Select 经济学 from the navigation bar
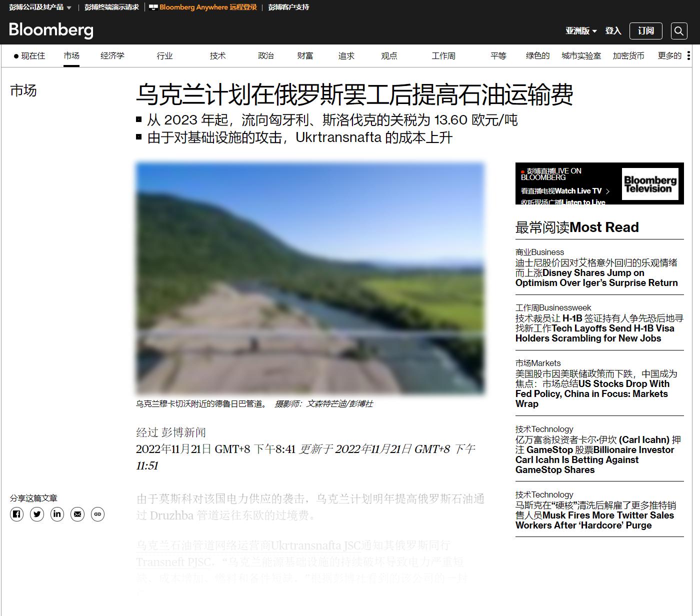This screenshot has height=616, width=700. [x=112, y=55]
